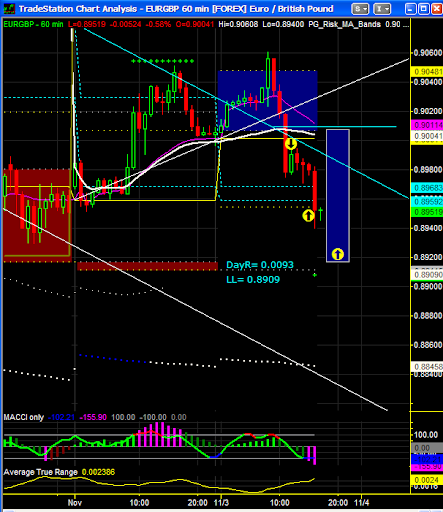This screenshot has width=443, height=512.
Task: Click the 0.88800 price axis label
Action: 428,316
